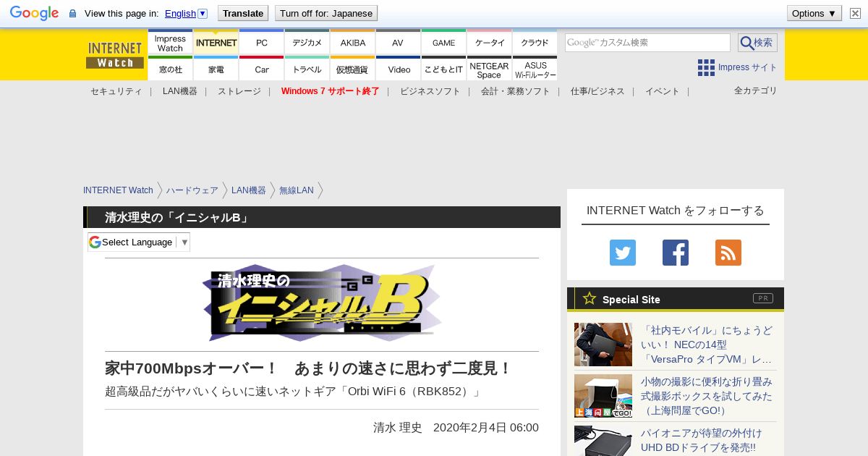Click the ビジネスソフト category link
This screenshot has width=868, height=456.
tap(430, 91)
